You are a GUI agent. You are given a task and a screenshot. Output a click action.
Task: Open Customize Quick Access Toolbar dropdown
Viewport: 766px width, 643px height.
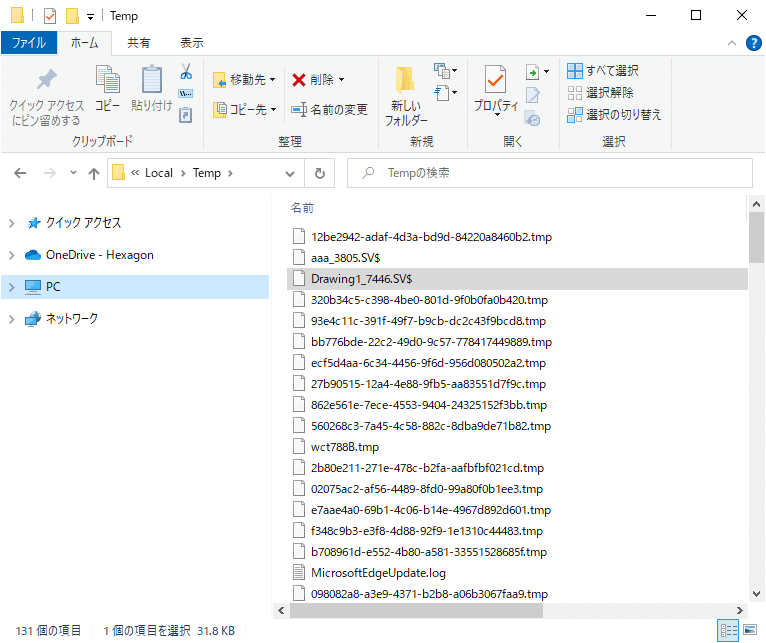coord(90,17)
